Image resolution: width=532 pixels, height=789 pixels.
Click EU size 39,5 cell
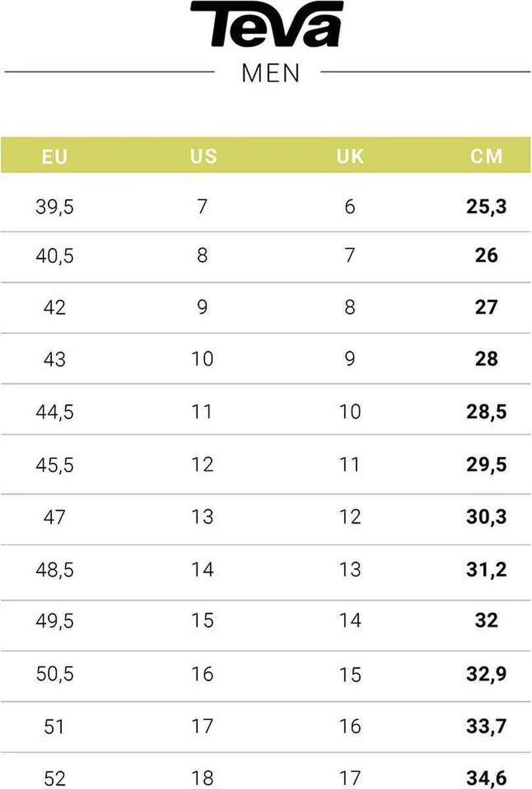(55, 207)
